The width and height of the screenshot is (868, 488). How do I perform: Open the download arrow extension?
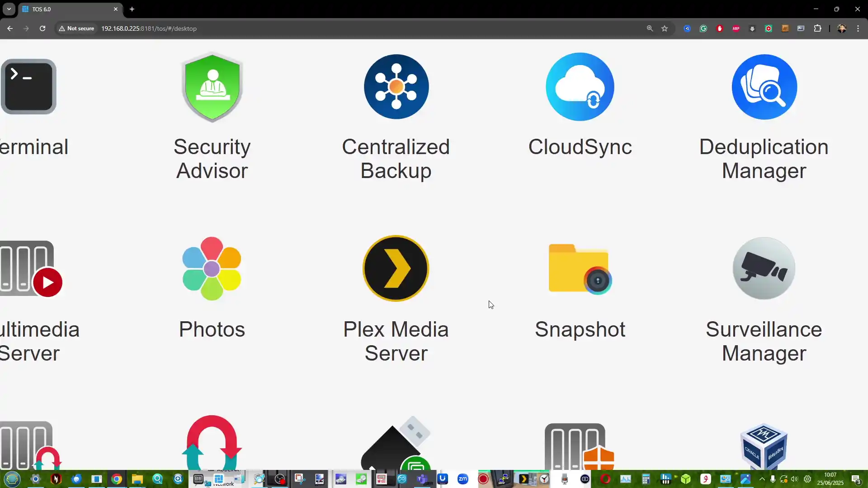[x=752, y=28]
